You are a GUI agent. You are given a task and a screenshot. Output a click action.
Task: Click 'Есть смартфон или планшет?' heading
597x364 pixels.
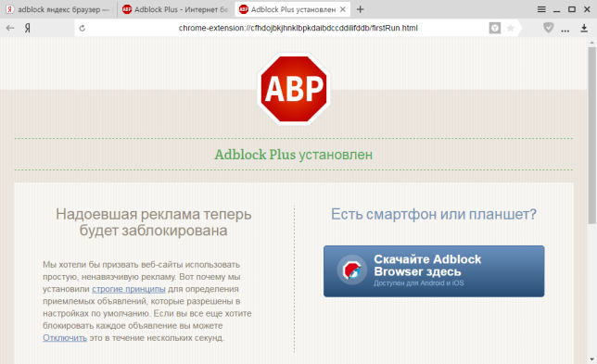[x=434, y=214]
